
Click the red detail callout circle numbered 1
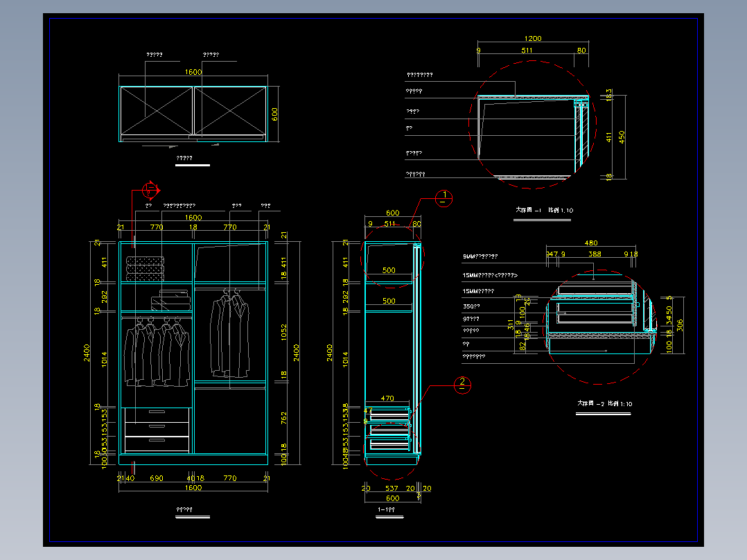(443, 198)
